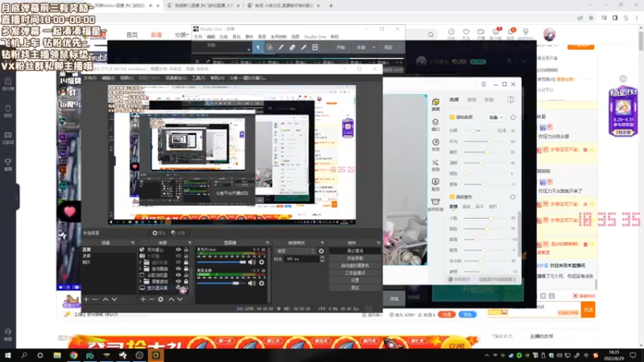Image resolution: width=644 pixels, height=362 pixels.
Task: Mute 麦克风/Aux in OBS mixer
Action: (252, 262)
